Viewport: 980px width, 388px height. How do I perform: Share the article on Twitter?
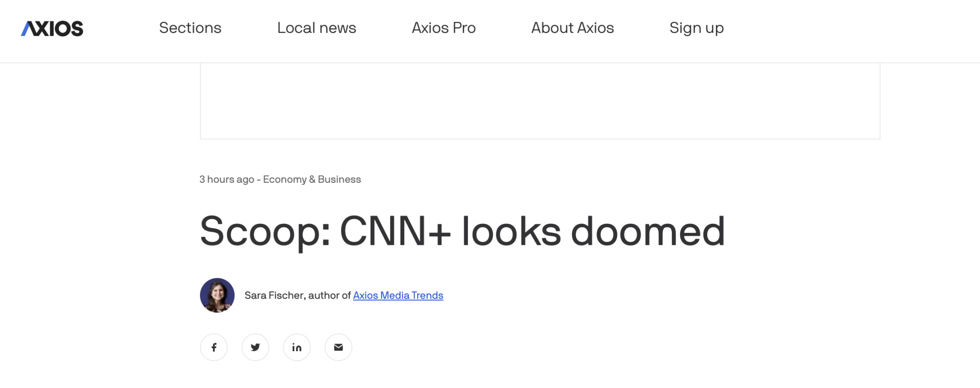click(255, 347)
